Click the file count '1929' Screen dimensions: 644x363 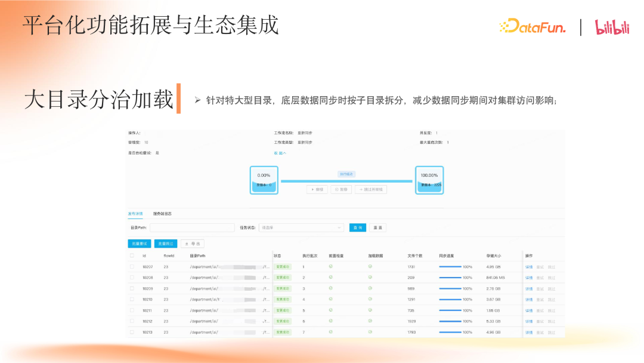tap(411, 321)
